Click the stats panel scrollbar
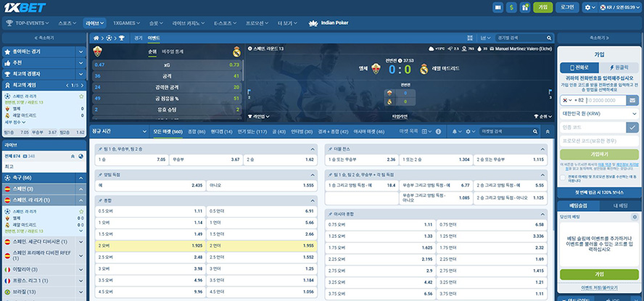 coord(241,70)
